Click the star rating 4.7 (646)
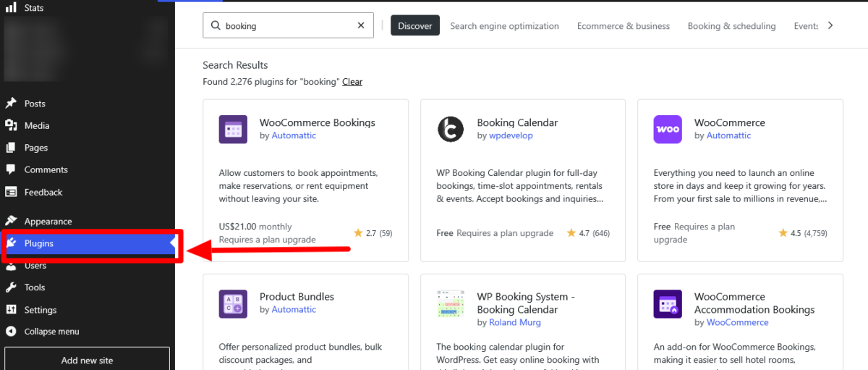This screenshot has width=868, height=370. 588,233
